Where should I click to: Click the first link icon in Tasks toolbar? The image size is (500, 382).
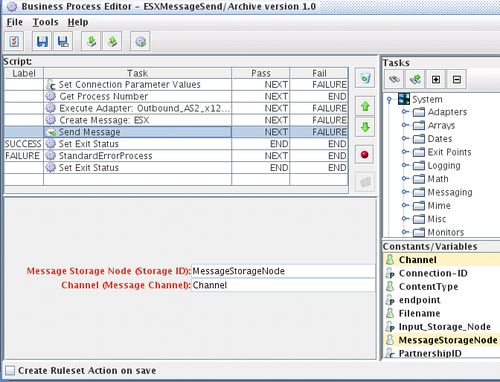pos(394,79)
